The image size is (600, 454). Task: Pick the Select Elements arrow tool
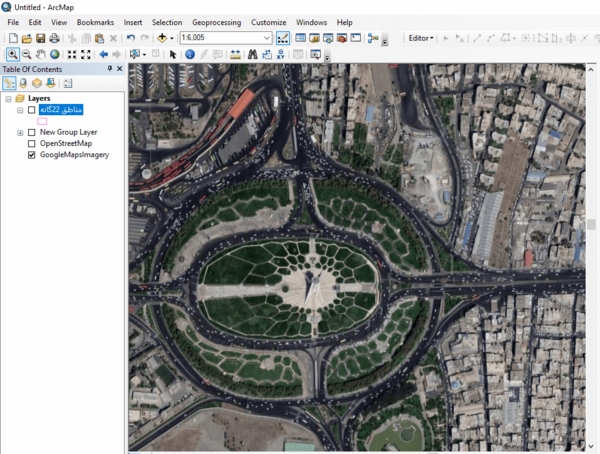pos(173,54)
